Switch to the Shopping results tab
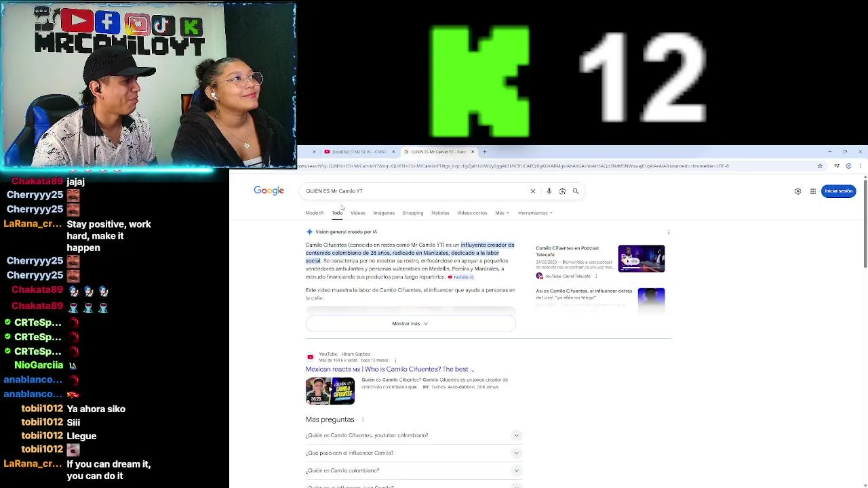Viewport: 868px width, 488px height. (413, 213)
